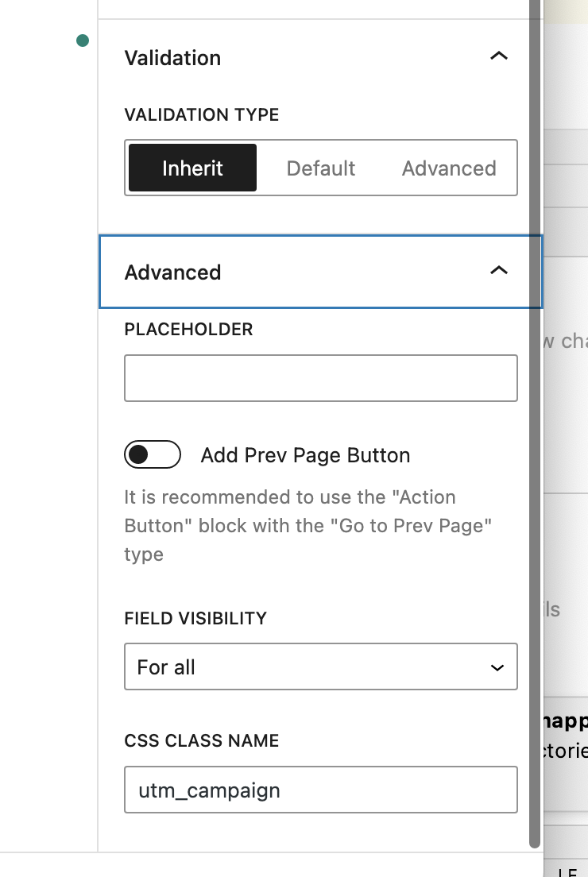
Task: Choose Advanced in Validation Type options
Action: coord(449,168)
